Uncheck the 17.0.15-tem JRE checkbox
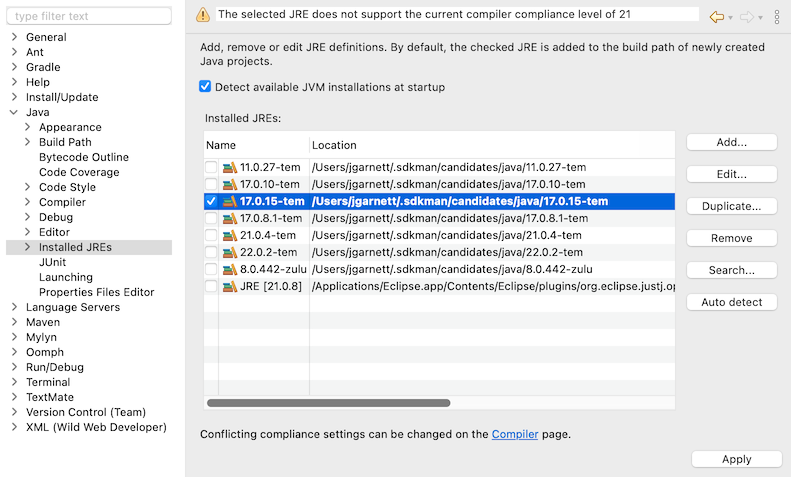Image resolution: width=791 pixels, height=477 pixels. 211,201
